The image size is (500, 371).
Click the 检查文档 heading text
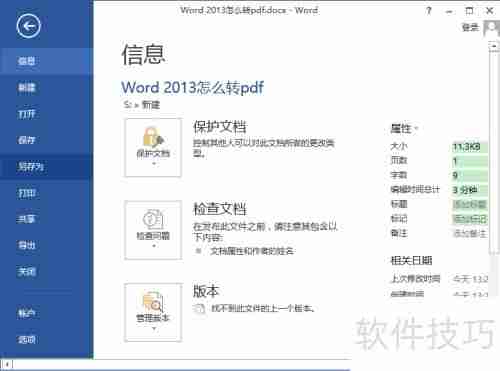pyautogui.click(x=220, y=209)
